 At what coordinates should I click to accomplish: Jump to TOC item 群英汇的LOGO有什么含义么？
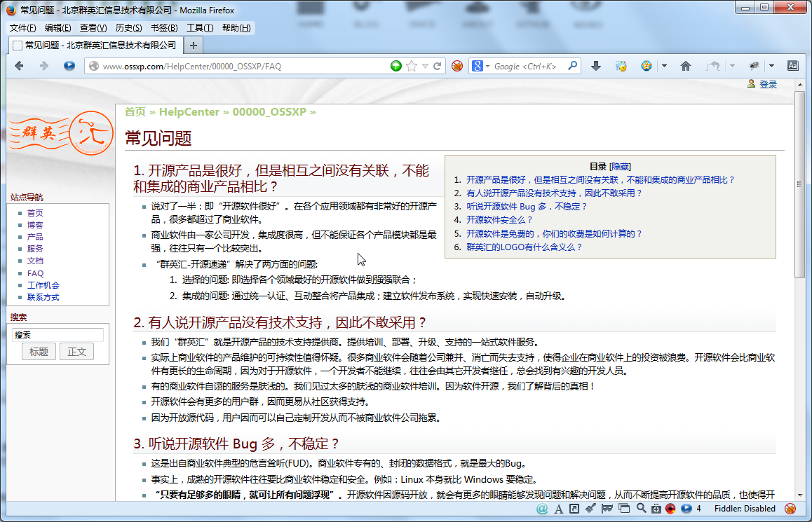(524, 247)
